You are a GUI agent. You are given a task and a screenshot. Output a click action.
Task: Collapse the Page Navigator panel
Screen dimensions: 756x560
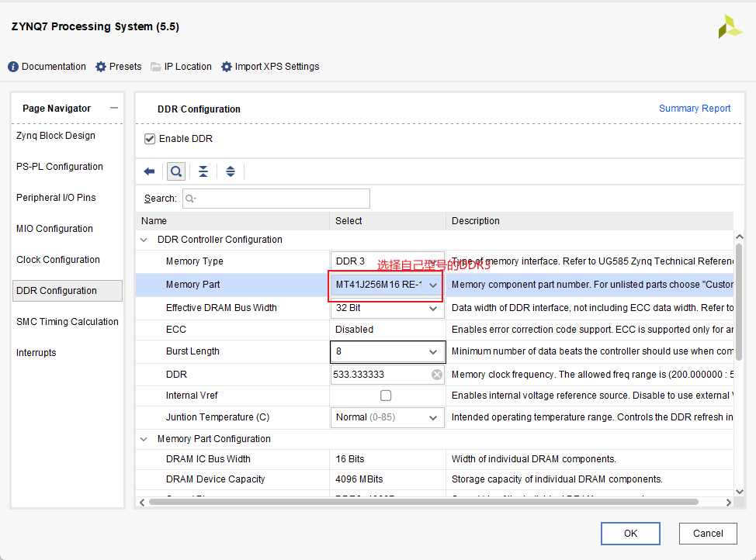114,108
